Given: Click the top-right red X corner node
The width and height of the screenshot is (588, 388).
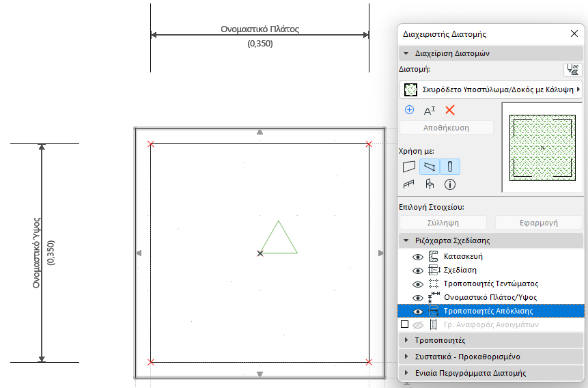Looking at the screenshot, I should (x=369, y=143).
